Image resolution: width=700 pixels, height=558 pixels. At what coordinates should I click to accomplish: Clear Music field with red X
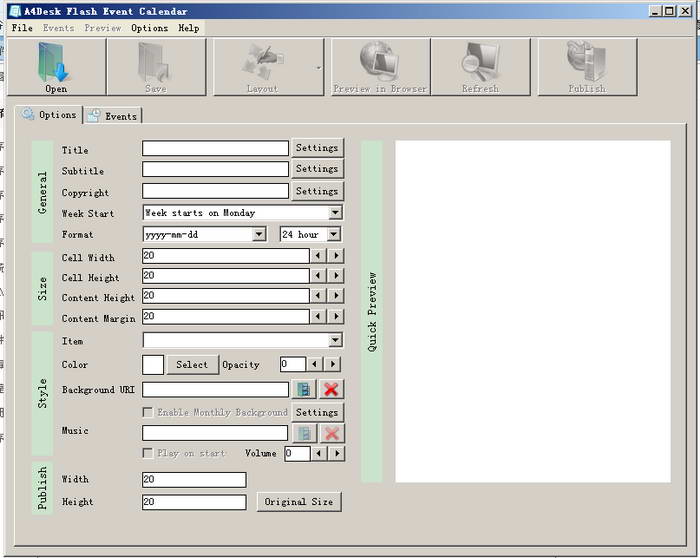coord(331,433)
